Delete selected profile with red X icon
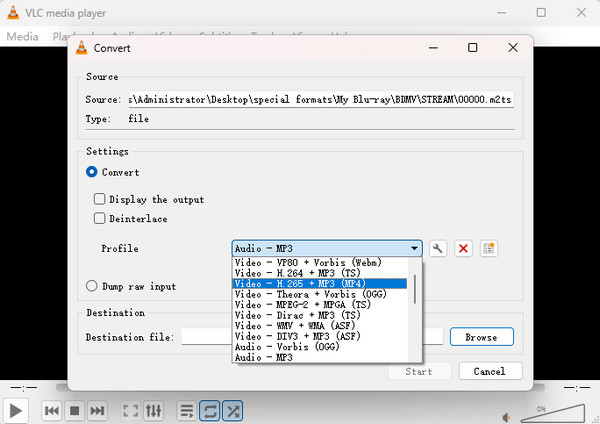The height and width of the screenshot is (424, 600). (x=463, y=249)
